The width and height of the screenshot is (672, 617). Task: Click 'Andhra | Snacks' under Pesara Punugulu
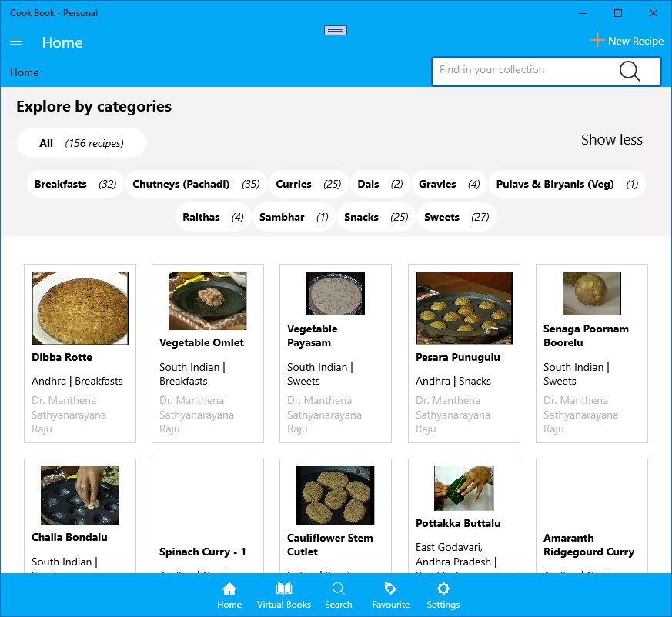click(453, 381)
